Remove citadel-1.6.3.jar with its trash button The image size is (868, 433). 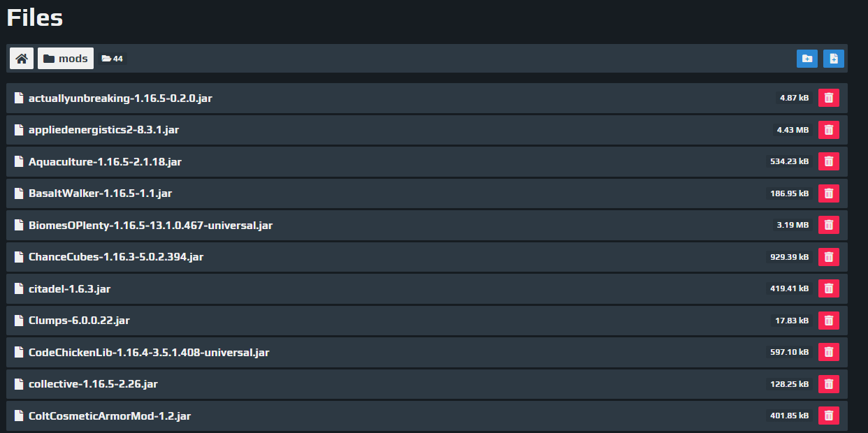tap(829, 288)
